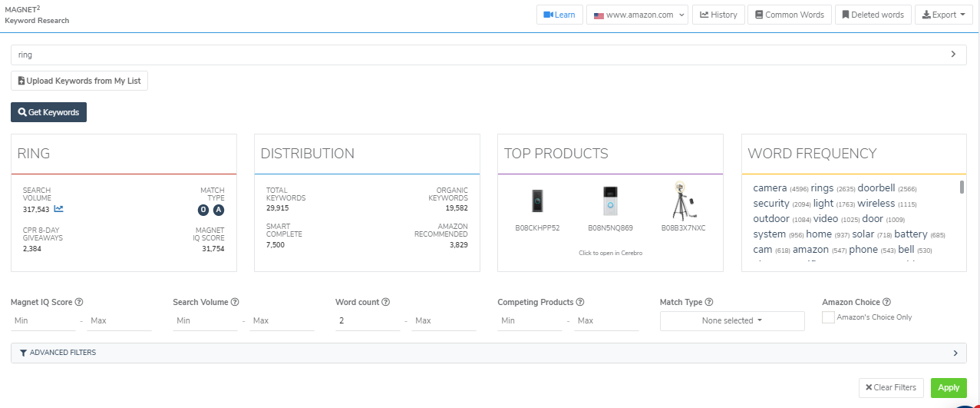Apply the selected filters
Image resolution: width=980 pixels, height=408 pixels.
[949, 388]
